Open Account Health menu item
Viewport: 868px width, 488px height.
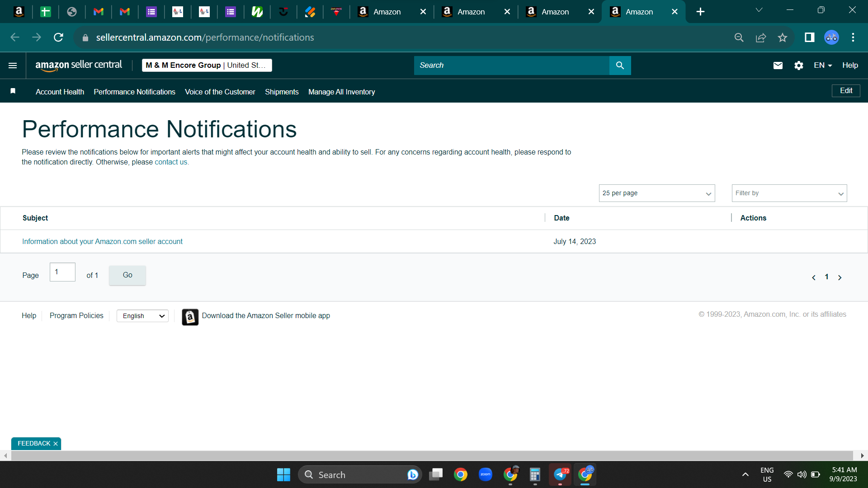coord(60,92)
